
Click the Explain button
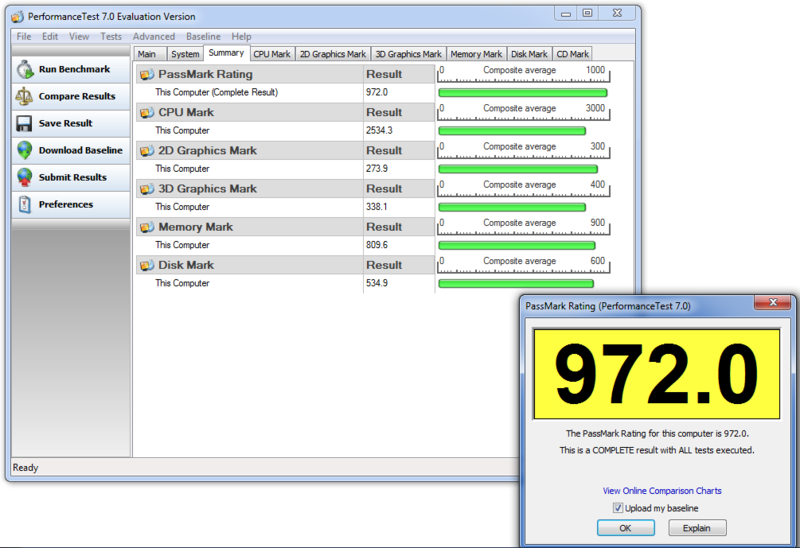click(697, 528)
